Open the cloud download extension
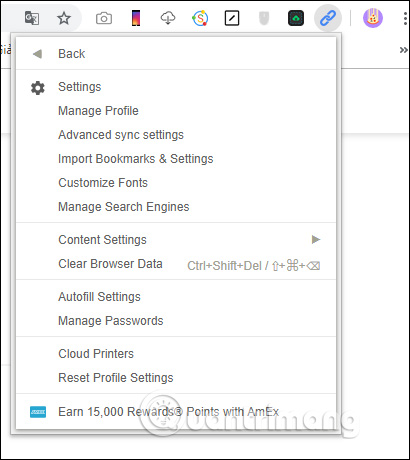This screenshot has height=460, width=410. pyautogui.click(x=168, y=18)
